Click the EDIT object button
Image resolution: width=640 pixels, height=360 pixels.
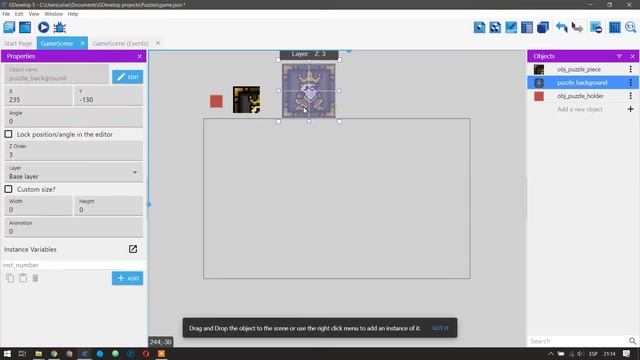tap(128, 77)
